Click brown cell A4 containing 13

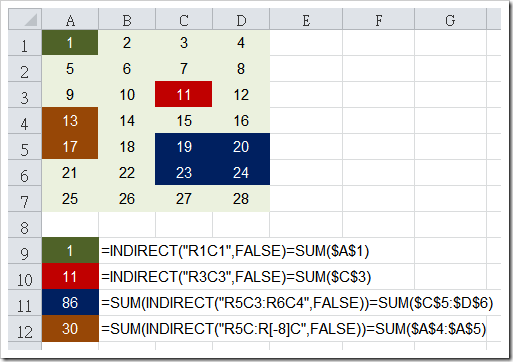(70, 120)
